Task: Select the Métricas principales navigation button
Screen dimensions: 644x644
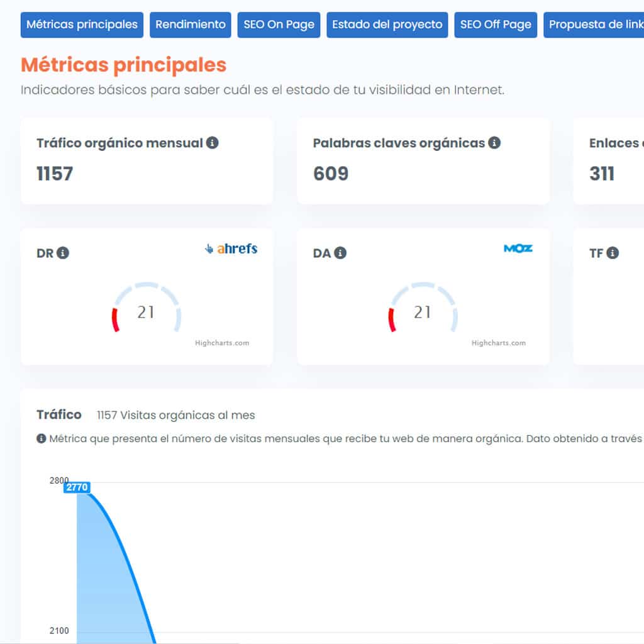Action: (82, 25)
